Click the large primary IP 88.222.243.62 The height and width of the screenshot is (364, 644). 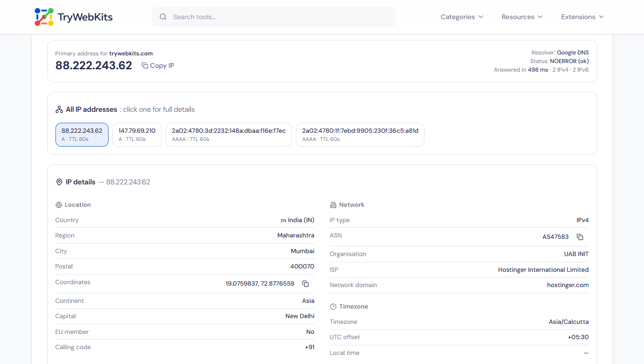[x=94, y=65]
